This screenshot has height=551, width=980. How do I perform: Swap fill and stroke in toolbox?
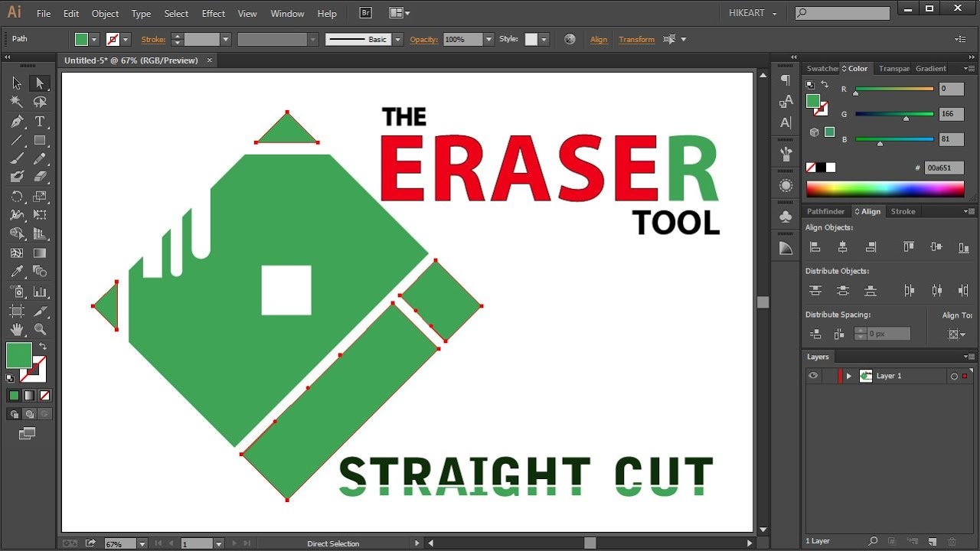coord(43,347)
